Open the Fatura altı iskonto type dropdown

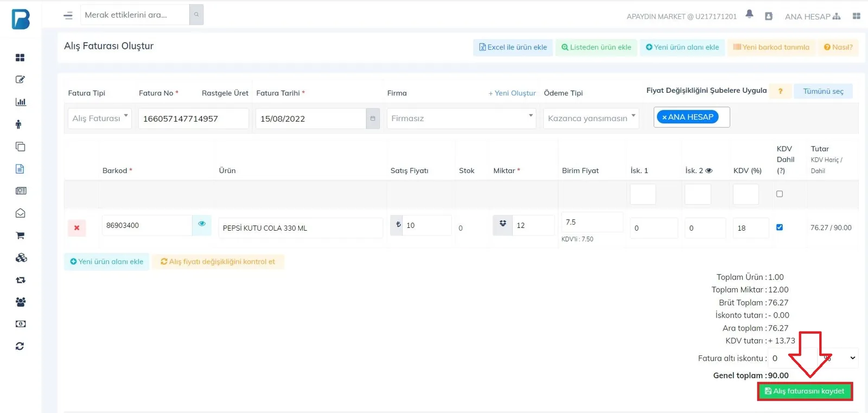coord(839,358)
